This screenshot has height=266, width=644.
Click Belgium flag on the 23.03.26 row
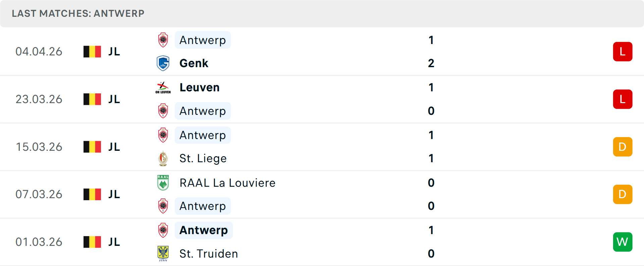[x=92, y=99]
